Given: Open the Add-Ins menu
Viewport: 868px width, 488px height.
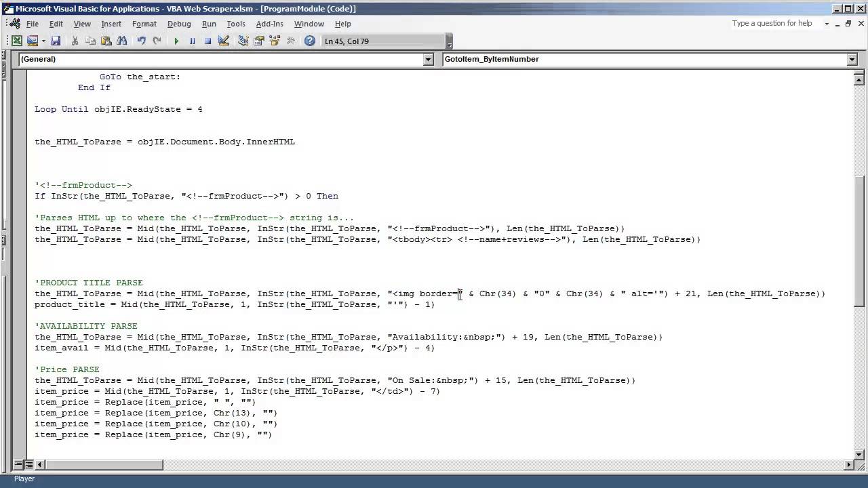Looking at the screenshot, I should pyautogui.click(x=269, y=24).
